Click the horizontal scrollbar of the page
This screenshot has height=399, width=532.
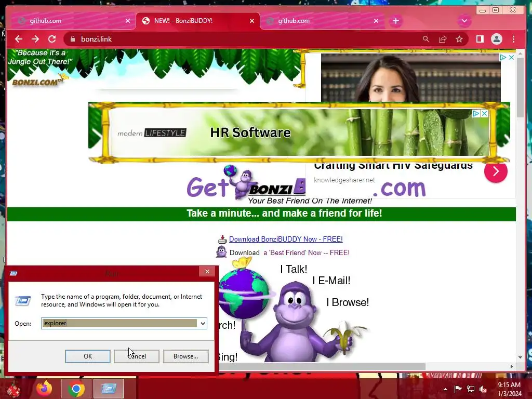point(322,366)
